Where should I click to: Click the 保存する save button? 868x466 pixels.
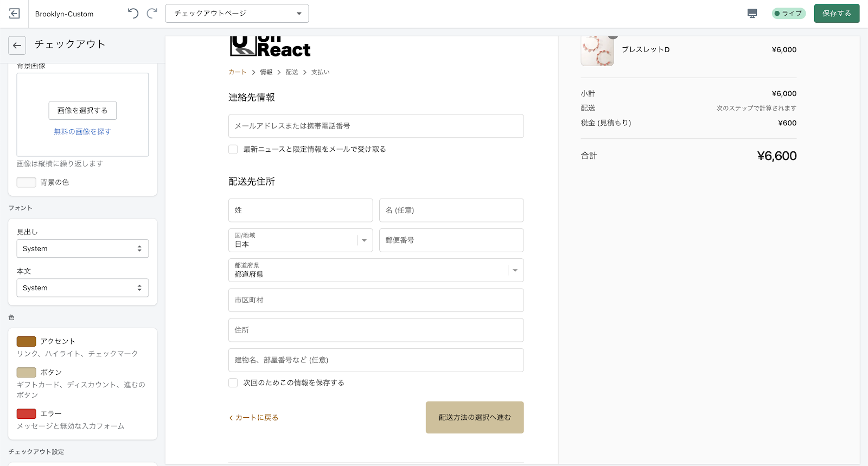pyautogui.click(x=837, y=14)
